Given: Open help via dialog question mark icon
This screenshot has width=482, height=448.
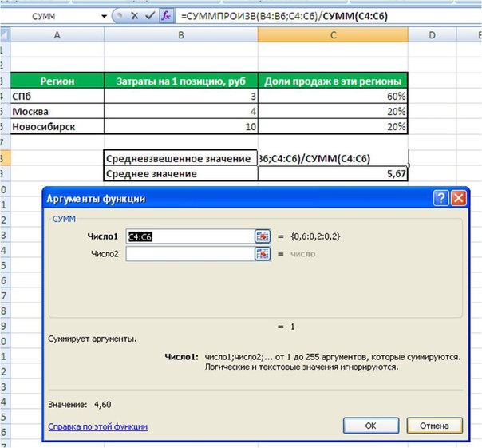Looking at the screenshot, I should pyautogui.click(x=441, y=199).
